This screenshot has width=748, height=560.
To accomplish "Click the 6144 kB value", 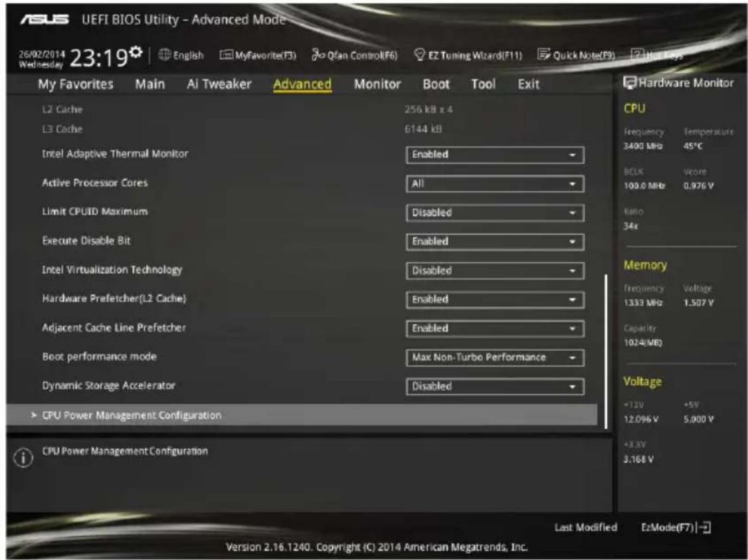I will (x=423, y=130).
